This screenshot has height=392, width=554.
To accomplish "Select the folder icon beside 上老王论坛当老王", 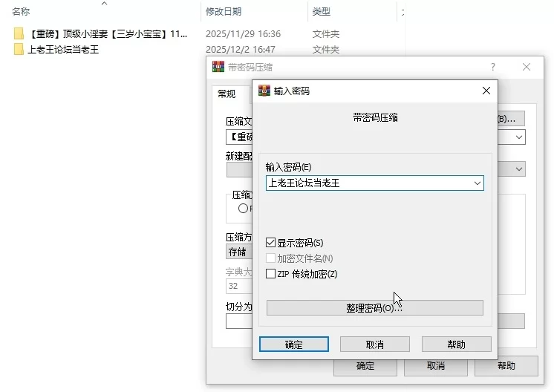I will tap(19, 50).
